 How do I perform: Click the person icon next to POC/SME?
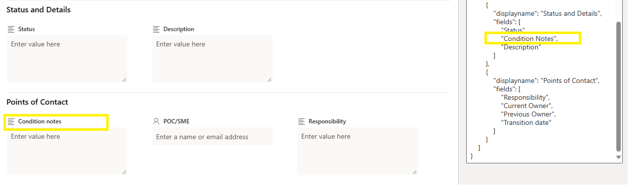(157, 121)
